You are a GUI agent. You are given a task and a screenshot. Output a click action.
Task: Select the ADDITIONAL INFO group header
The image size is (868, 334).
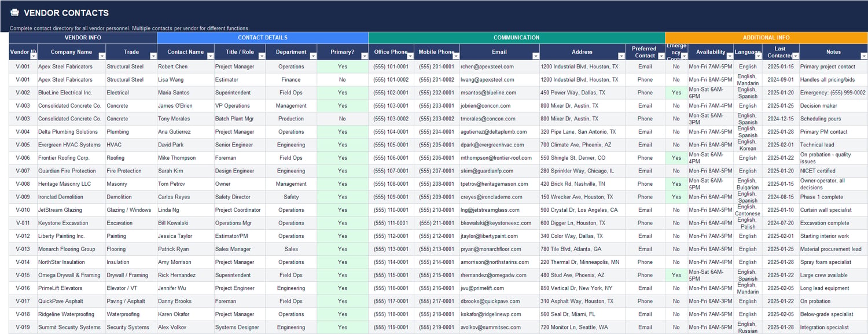(766, 38)
